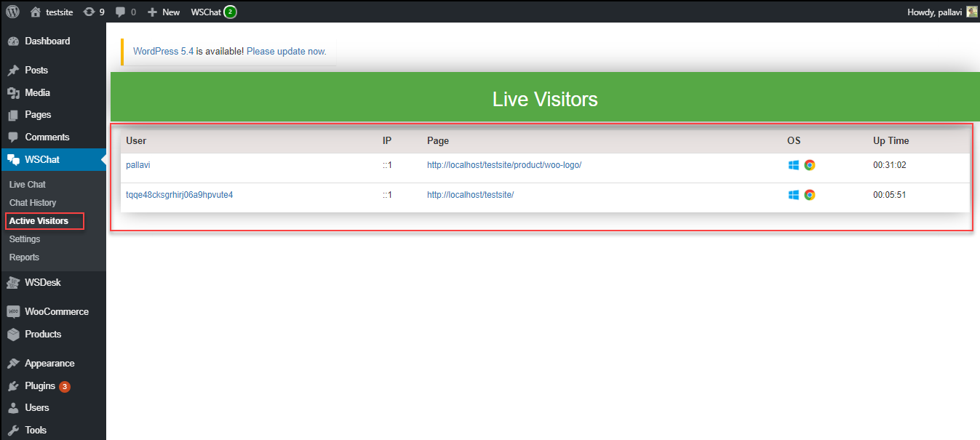
Task: Click the Media icon in sidebar
Action: (13, 93)
